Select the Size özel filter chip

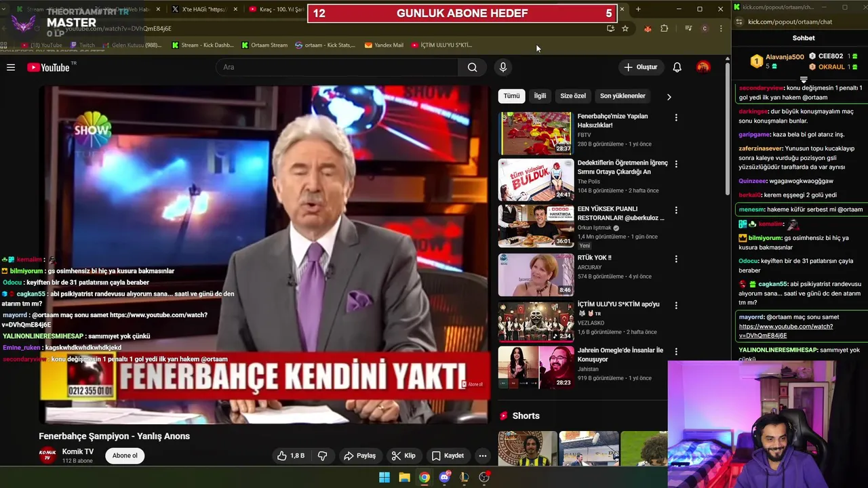573,96
